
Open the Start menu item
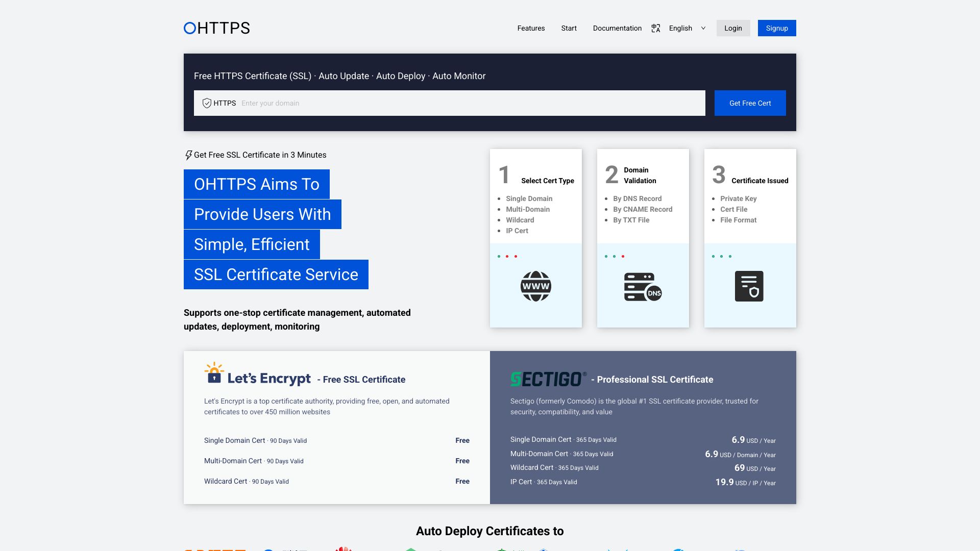coord(569,28)
